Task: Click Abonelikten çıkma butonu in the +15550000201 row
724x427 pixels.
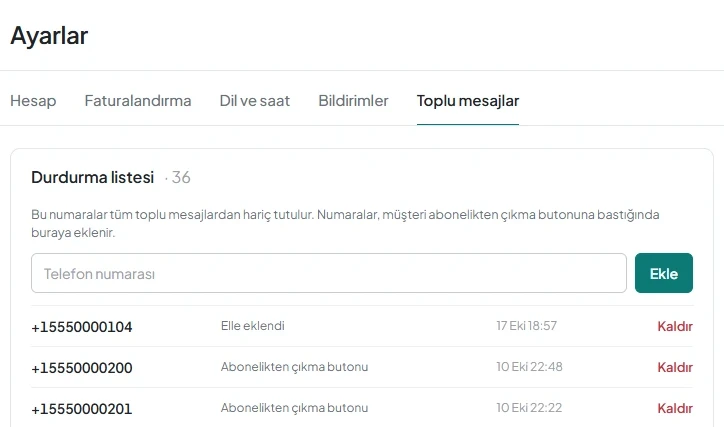Action: click(x=294, y=408)
